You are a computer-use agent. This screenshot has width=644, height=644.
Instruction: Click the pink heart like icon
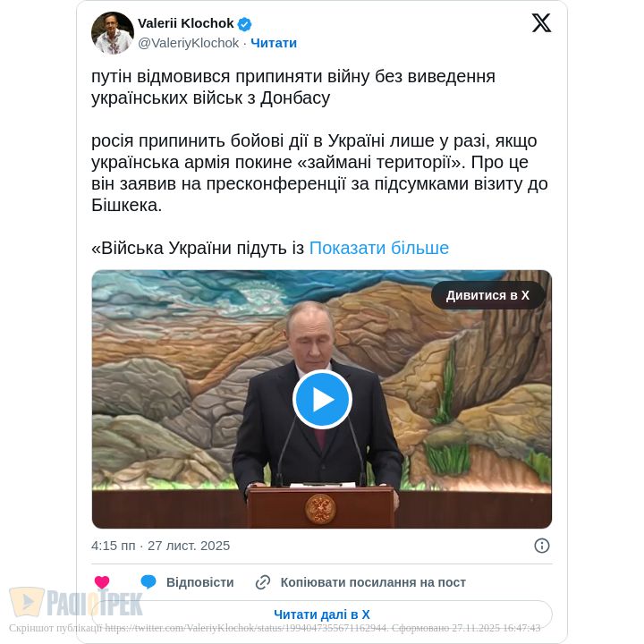[102, 582]
